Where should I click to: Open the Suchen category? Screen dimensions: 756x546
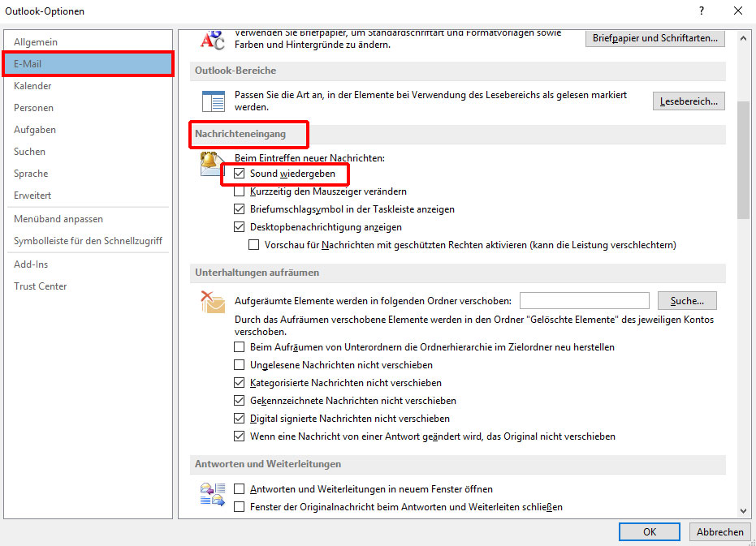[x=89, y=152]
